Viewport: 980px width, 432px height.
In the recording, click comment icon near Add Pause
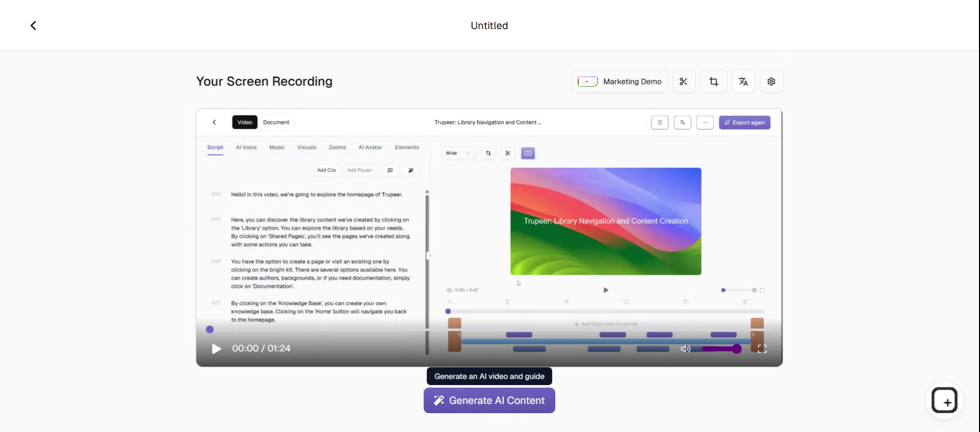(x=390, y=170)
